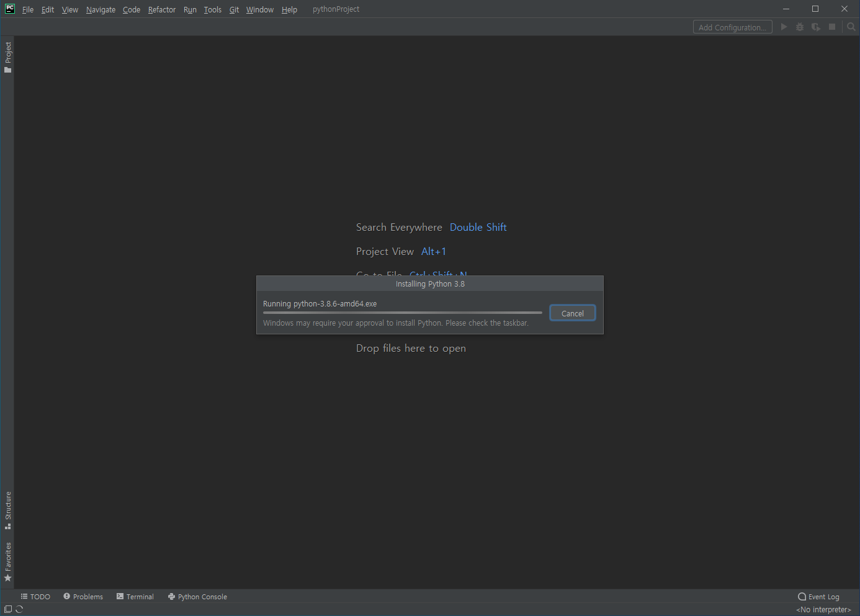860x616 pixels.
Task: Open the Terminal tool window
Action: tap(135, 597)
